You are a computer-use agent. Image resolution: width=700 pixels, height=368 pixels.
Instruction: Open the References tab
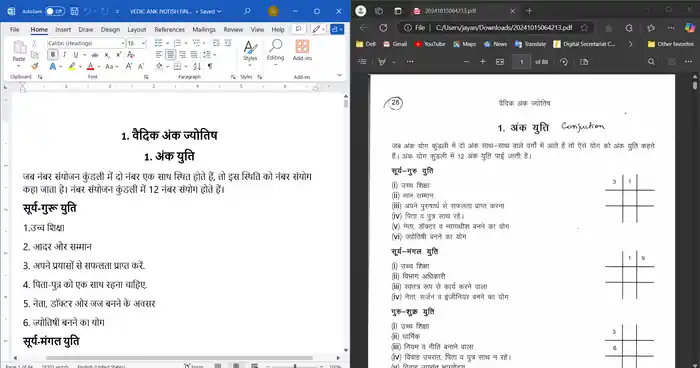click(x=170, y=29)
